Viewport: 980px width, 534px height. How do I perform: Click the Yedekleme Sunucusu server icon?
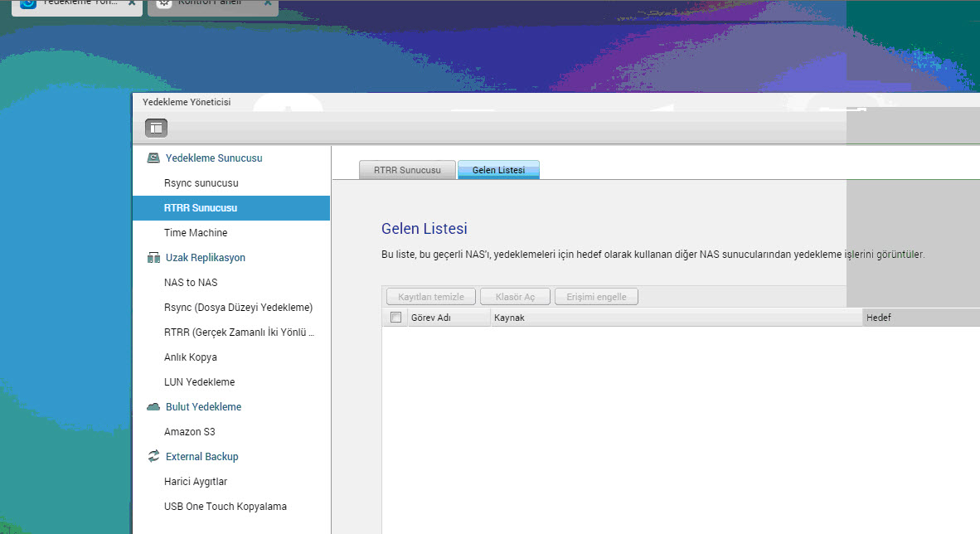[153, 158]
